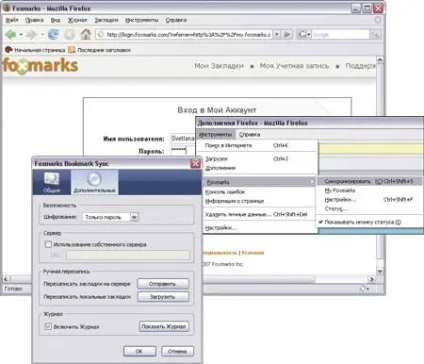Reload the page with the refresh icon

tap(53, 34)
